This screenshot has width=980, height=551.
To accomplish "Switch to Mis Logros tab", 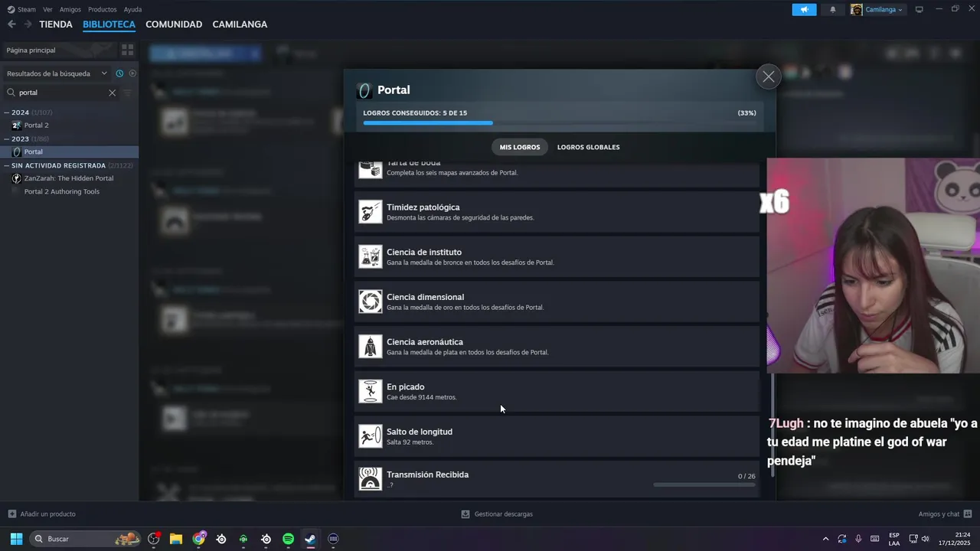I will coord(520,147).
